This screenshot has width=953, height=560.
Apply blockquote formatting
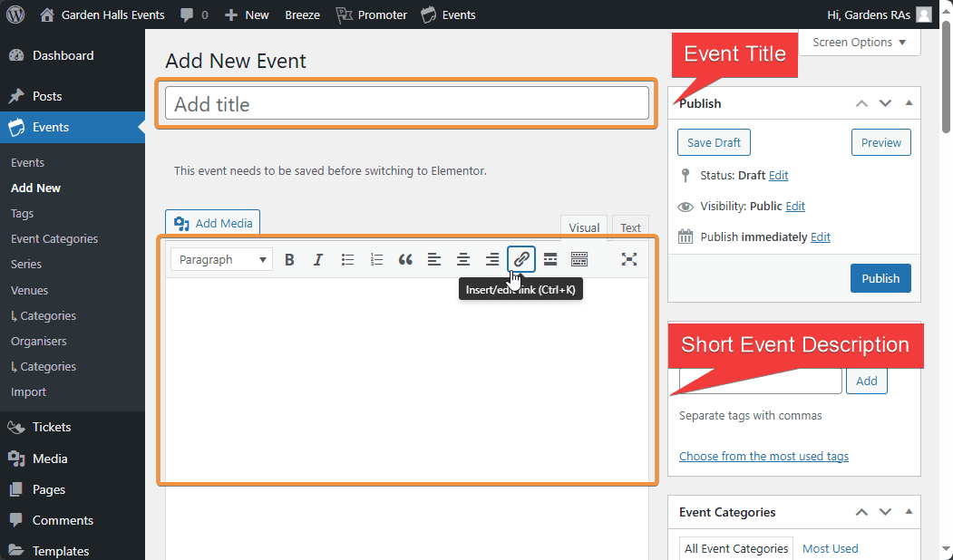point(405,260)
